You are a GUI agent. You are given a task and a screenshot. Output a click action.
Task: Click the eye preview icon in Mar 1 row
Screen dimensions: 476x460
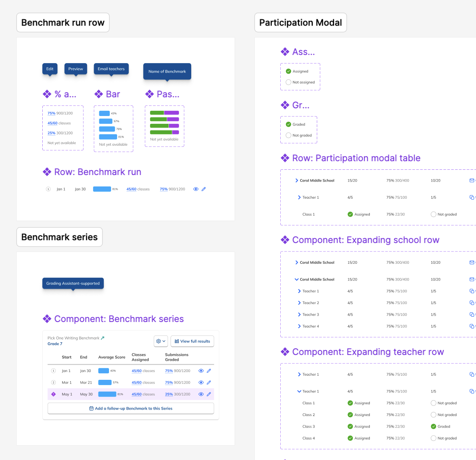[x=201, y=383]
